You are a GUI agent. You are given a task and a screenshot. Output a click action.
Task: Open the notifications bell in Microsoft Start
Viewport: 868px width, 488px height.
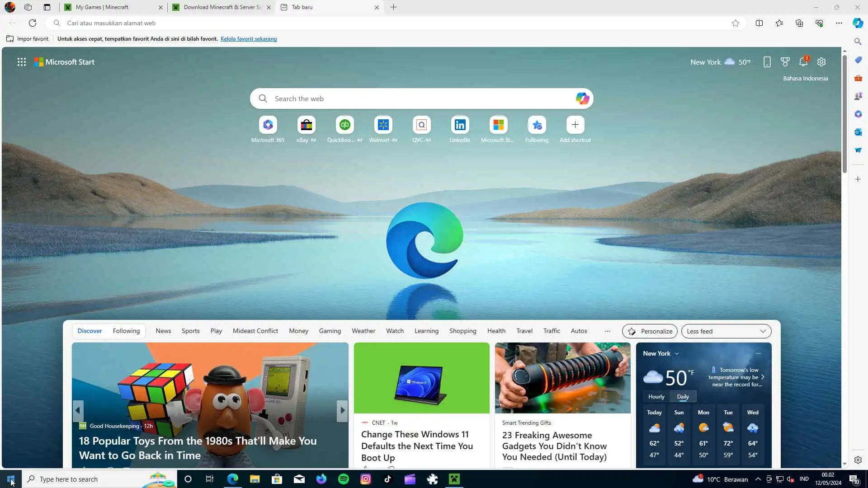click(x=803, y=62)
